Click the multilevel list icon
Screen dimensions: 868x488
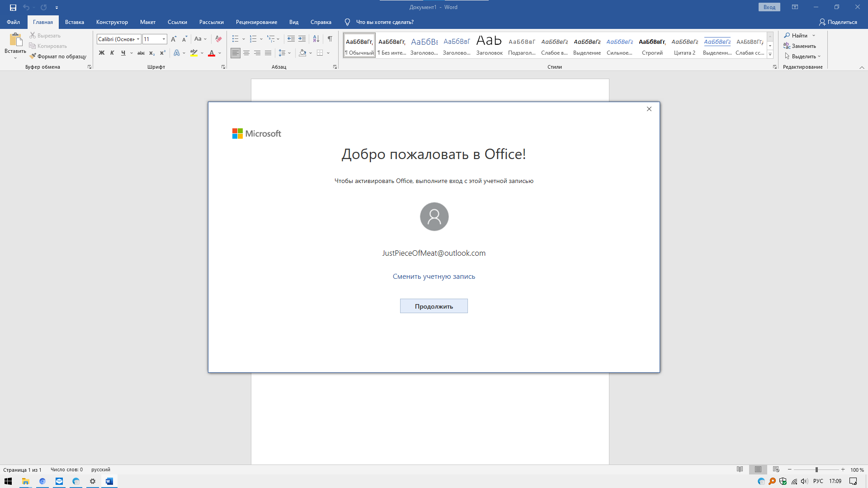[x=271, y=39]
